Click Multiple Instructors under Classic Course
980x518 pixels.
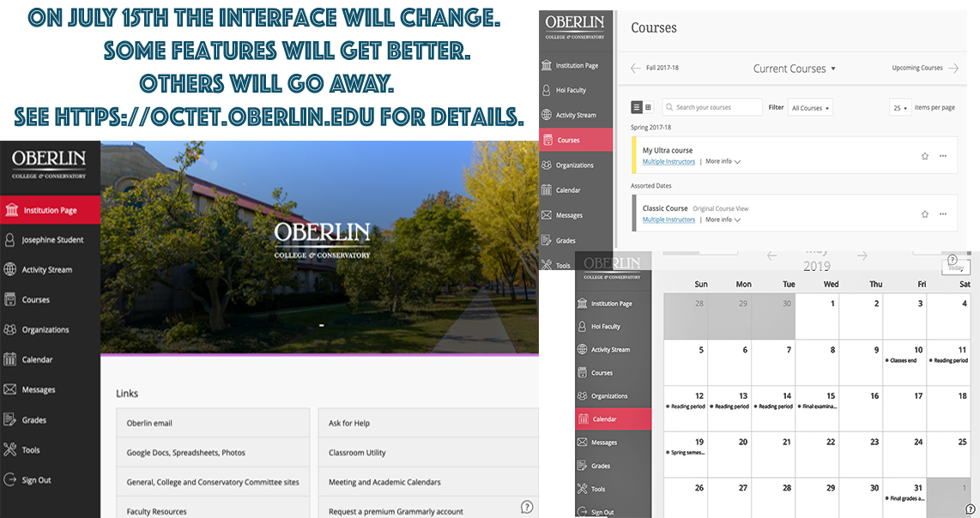(x=668, y=220)
